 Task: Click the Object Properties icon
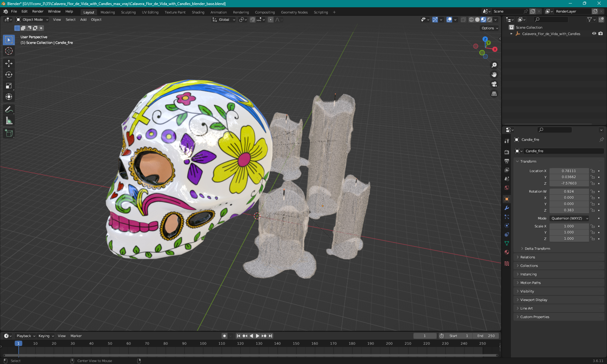pyautogui.click(x=507, y=199)
